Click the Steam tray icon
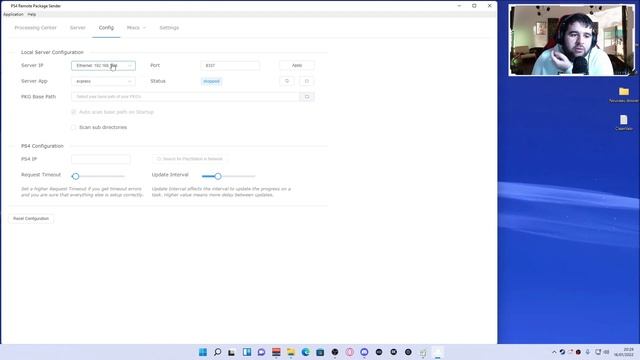The height and width of the screenshot is (360, 640). (x=562, y=352)
